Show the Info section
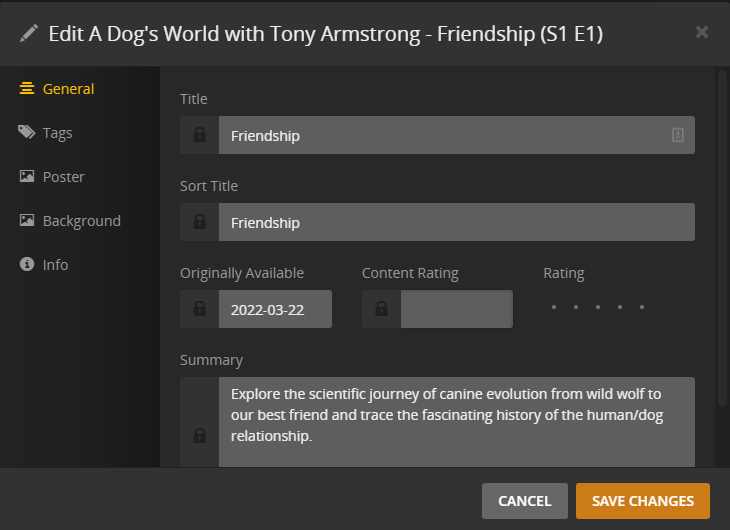Screen dimensions: 730x530 tap(55, 265)
